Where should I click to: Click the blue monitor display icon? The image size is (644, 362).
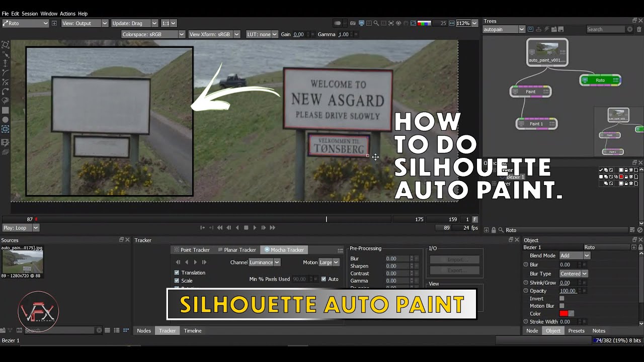(x=361, y=23)
